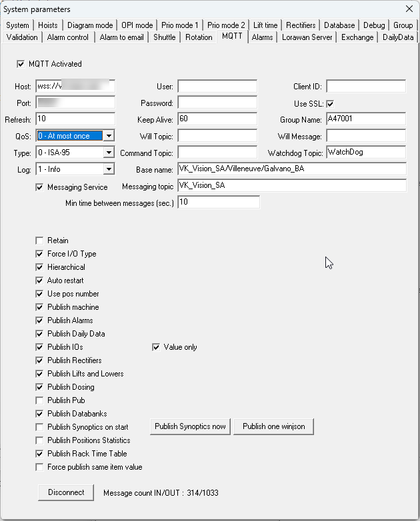Focus the Base name text field
Viewport: 420px width, 521px height.
(x=292, y=169)
